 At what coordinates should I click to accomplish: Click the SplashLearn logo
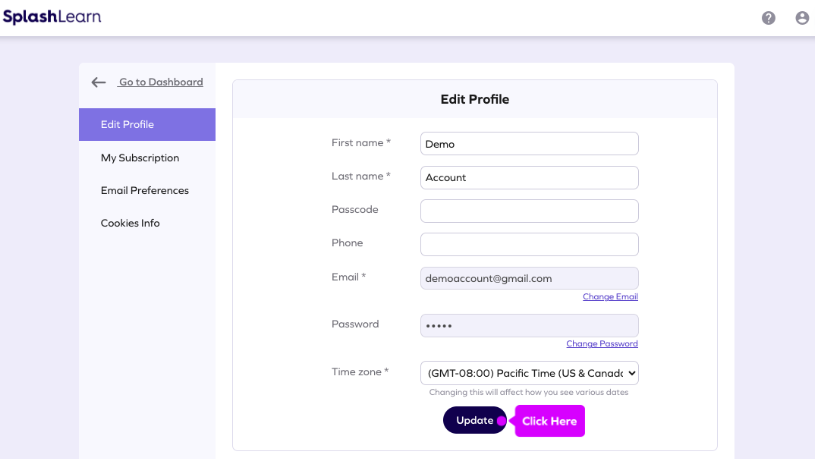pyautogui.click(x=52, y=17)
